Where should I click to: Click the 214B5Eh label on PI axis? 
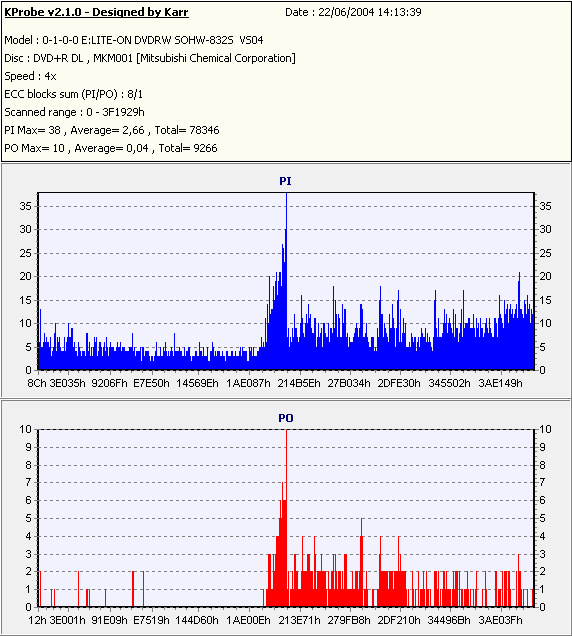pyautogui.click(x=299, y=383)
